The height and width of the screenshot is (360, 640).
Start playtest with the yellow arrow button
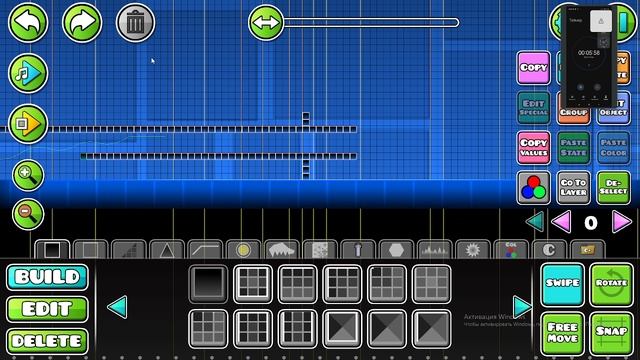pyautogui.click(x=28, y=124)
